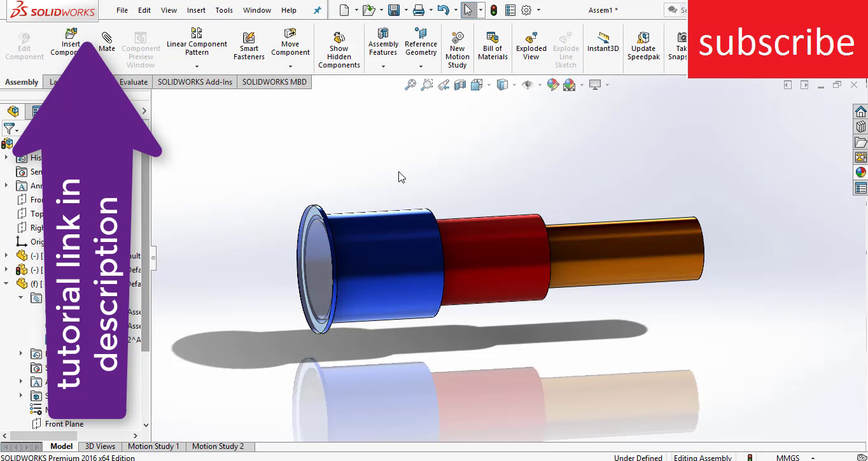The image size is (868, 461).
Task: Open the File menu
Action: pyautogui.click(x=122, y=10)
